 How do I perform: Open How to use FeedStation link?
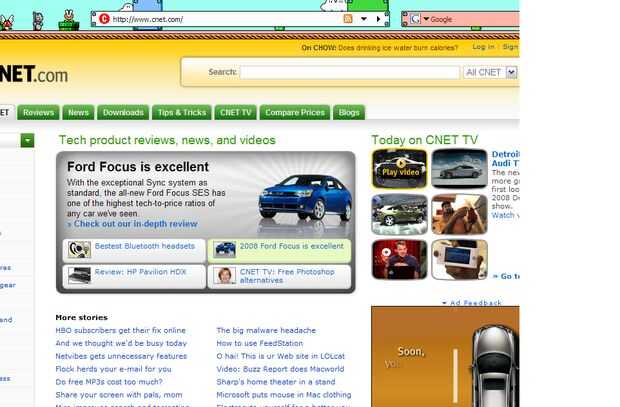(x=259, y=343)
